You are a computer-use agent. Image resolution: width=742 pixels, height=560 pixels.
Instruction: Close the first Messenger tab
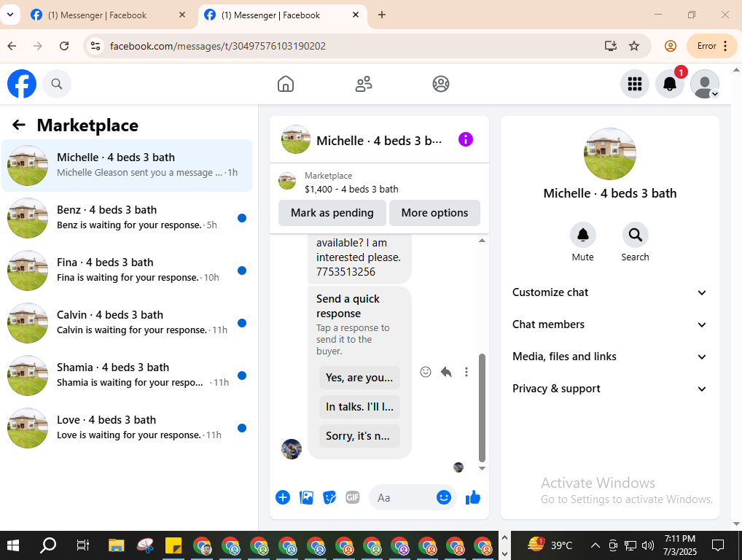(182, 15)
